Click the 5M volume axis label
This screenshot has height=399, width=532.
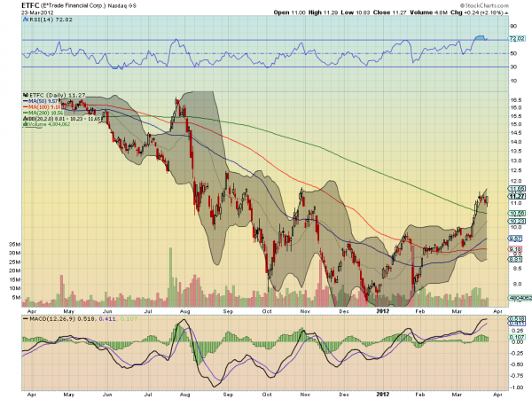16,298
